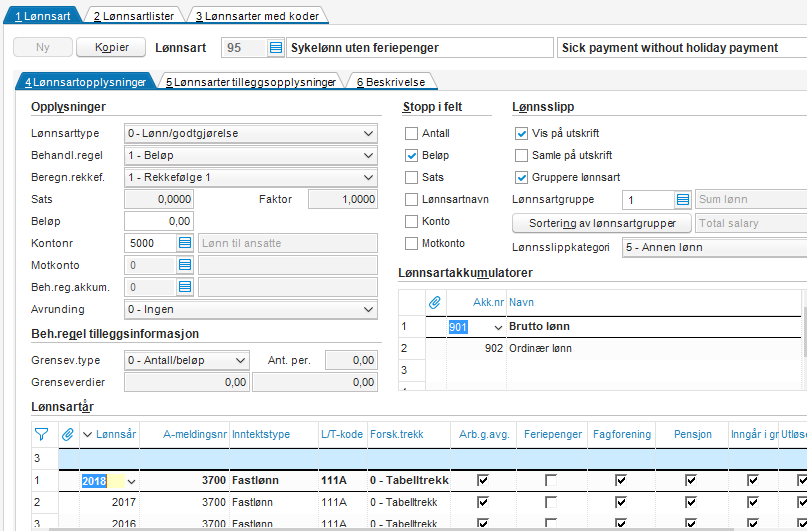
Task: Select Ordinær lønn accumulator row
Action: (600, 348)
